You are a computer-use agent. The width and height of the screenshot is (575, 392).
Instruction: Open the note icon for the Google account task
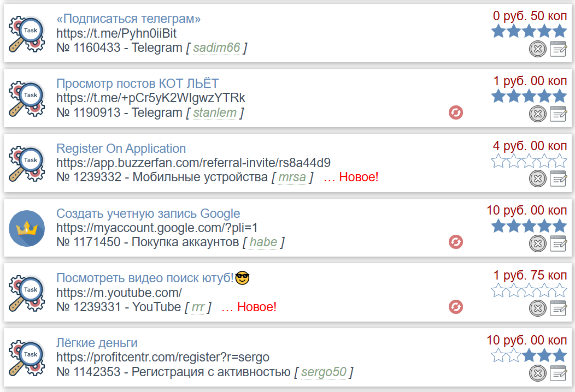[x=558, y=243]
